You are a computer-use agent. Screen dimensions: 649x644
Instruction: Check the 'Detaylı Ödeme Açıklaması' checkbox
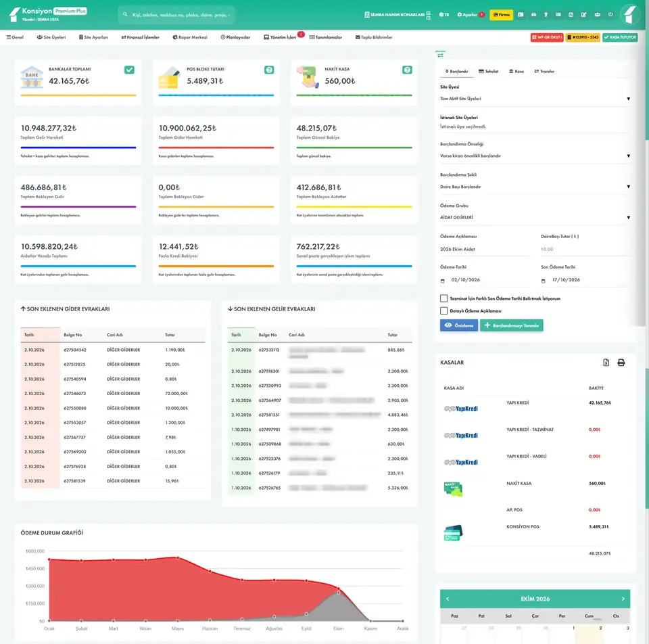(x=443, y=310)
